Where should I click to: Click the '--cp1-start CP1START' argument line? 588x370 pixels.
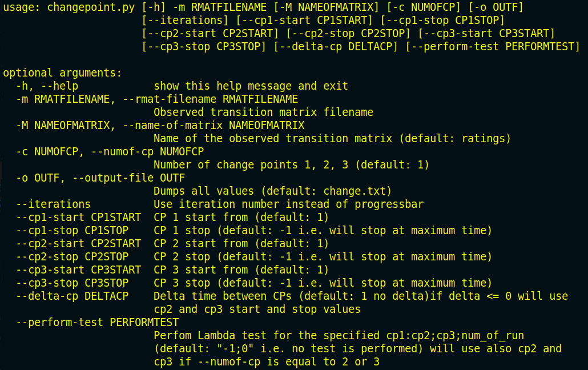[x=78, y=218]
